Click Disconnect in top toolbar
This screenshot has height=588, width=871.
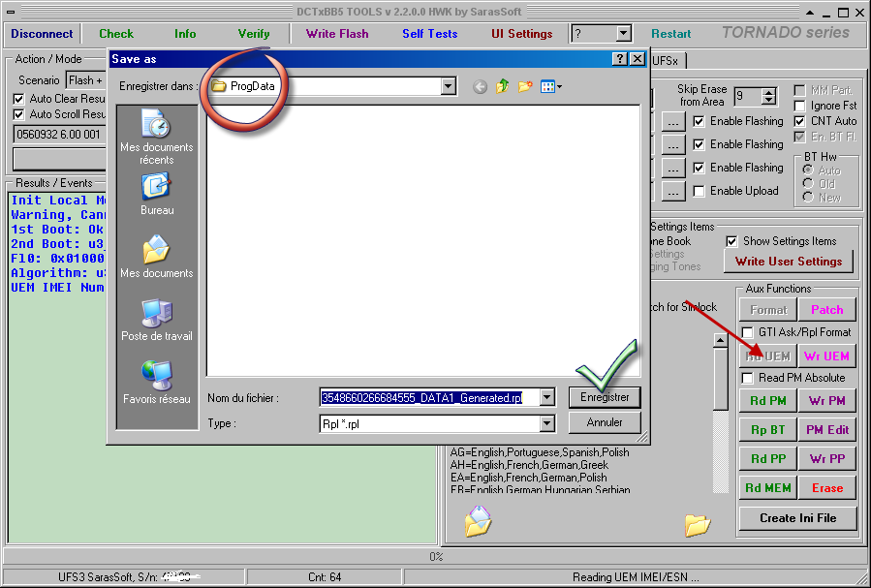point(42,34)
